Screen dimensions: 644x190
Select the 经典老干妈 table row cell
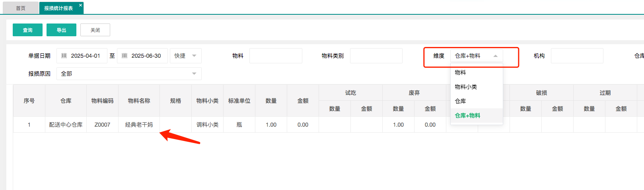coord(139,125)
